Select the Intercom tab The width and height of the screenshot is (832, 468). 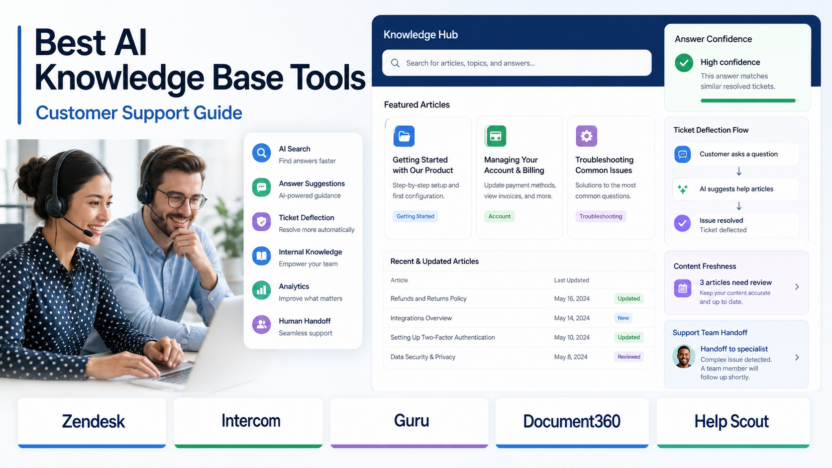pyautogui.click(x=248, y=422)
